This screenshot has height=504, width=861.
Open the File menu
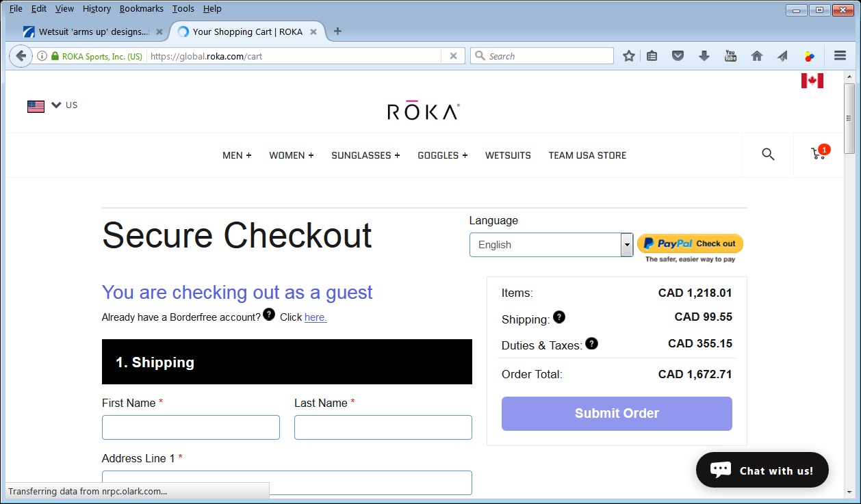point(16,9)
